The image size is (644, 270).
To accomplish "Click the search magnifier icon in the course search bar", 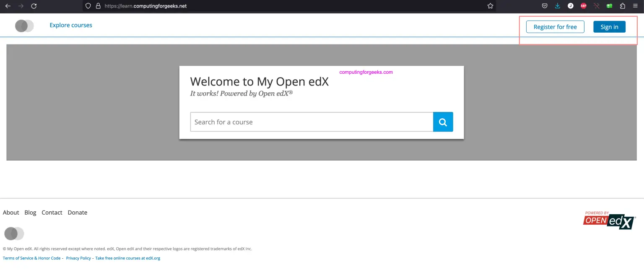I will pyautogui.click(x=443, y=122).
